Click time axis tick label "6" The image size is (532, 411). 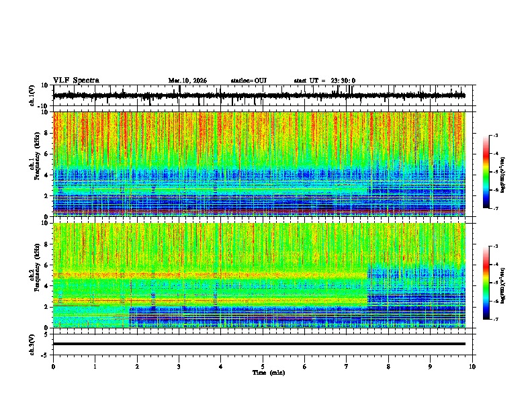pos(304,367)
